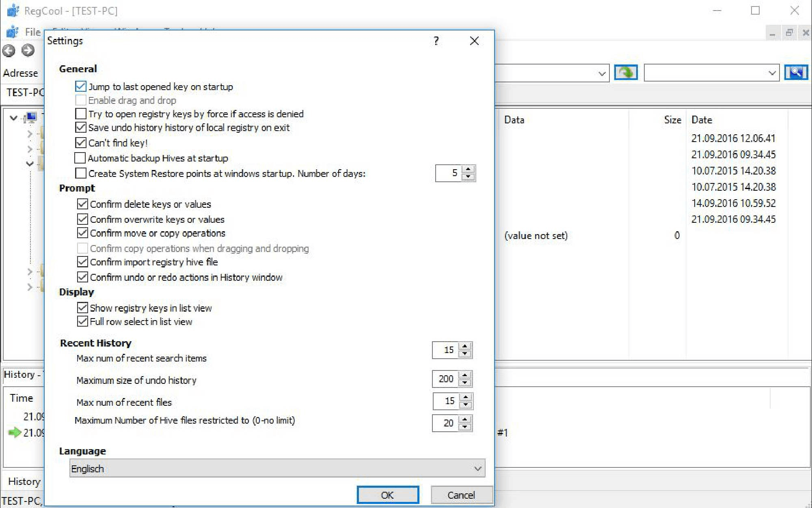Click the Hive files limit field showing 20
The height and width of the screenshot is (508, 812).
click(445, 423)
